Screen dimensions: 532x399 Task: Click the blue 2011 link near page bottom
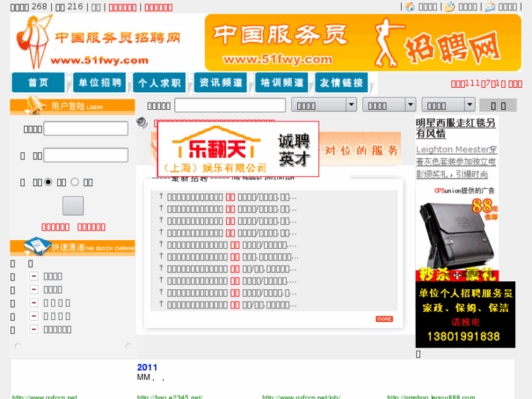pyautogui.click(x=147, y=367)
